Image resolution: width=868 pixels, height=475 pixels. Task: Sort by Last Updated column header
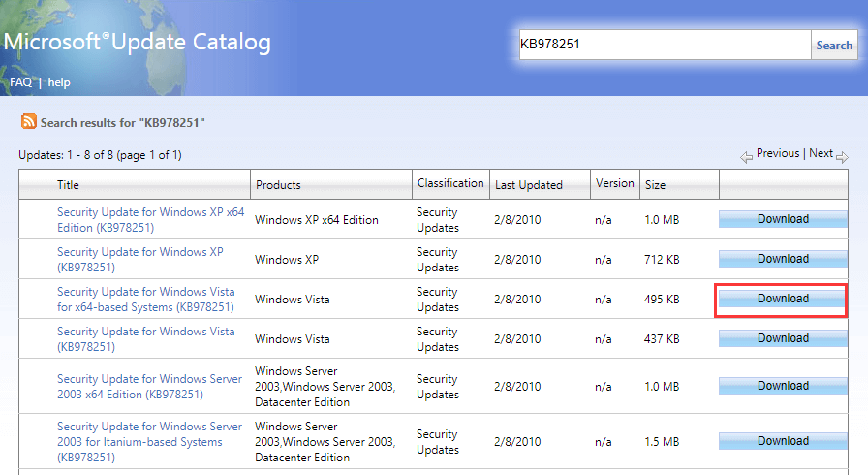click(529, 184)
